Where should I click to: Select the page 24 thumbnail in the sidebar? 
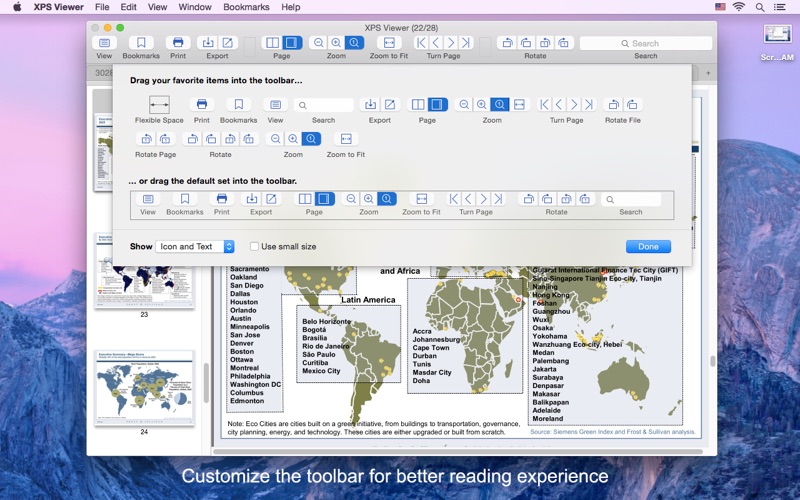(144, 388)
